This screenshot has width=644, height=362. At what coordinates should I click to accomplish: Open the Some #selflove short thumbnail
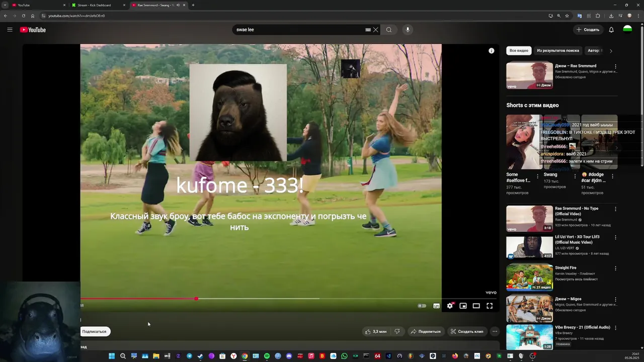coord(523,142)
